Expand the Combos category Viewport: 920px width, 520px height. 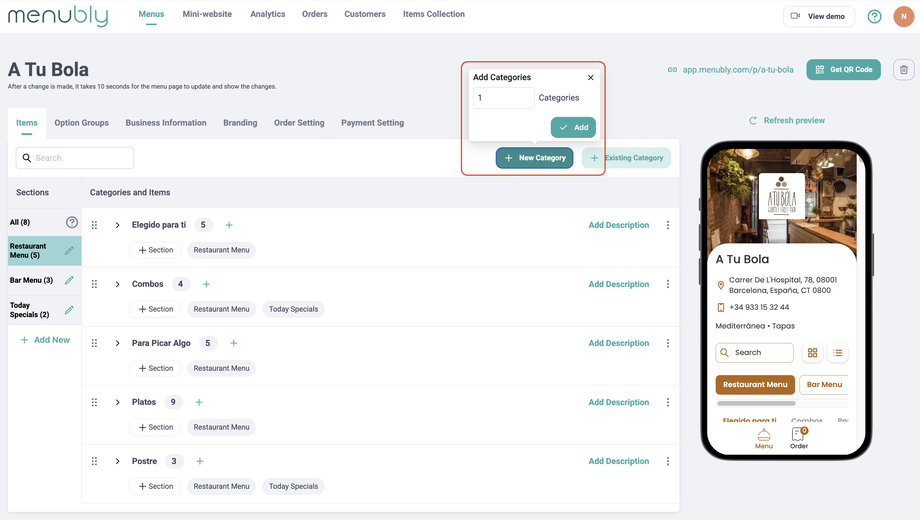click(117, 284)
